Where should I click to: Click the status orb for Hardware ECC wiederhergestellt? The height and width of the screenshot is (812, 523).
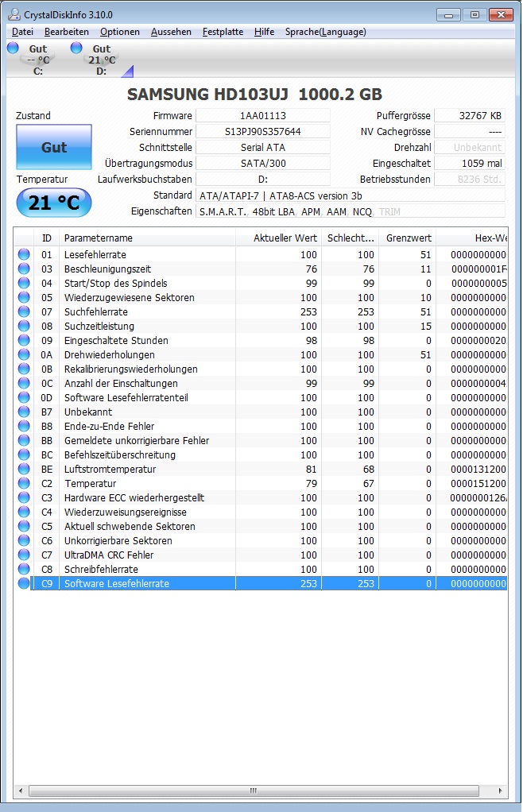click(24, 497)
